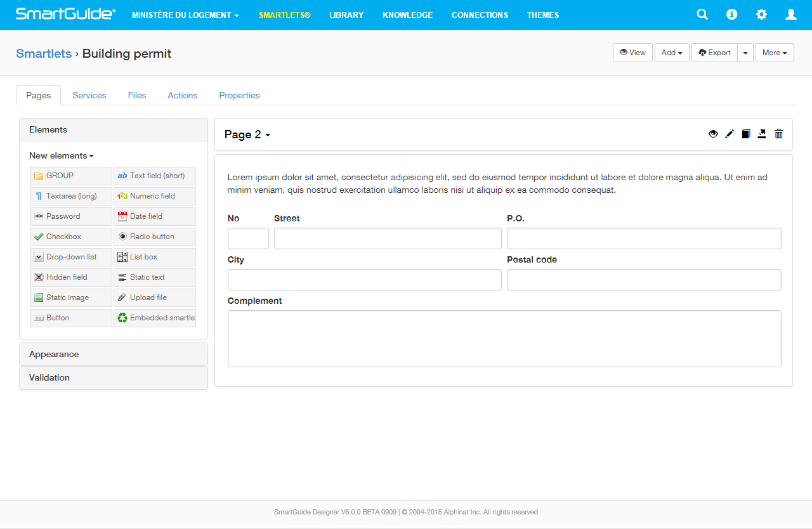Preview the page using the eye icon
This screenshot has height=529, width=812.
click(713, 134)
